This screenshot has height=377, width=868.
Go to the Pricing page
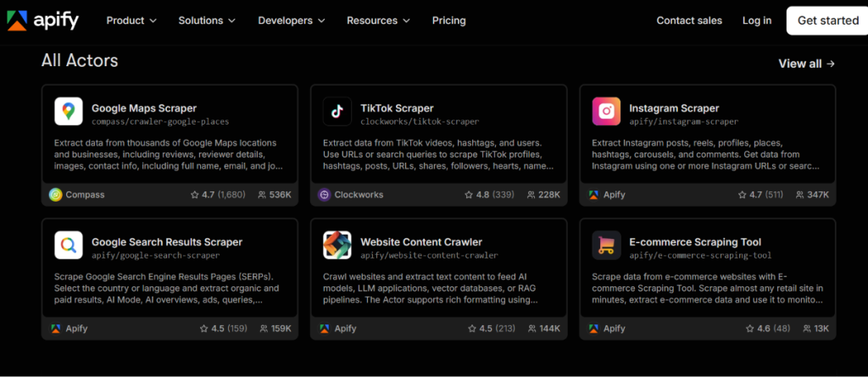click(x=449, y=20)
